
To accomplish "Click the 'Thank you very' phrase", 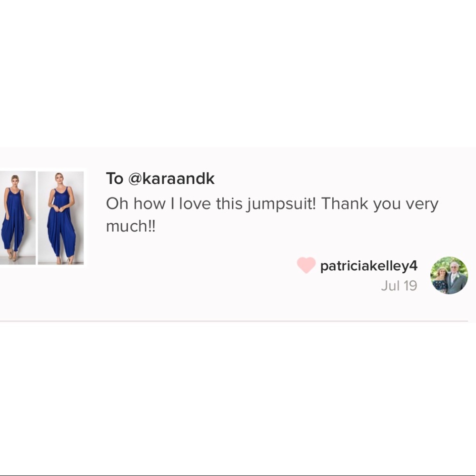I will 380,204.
